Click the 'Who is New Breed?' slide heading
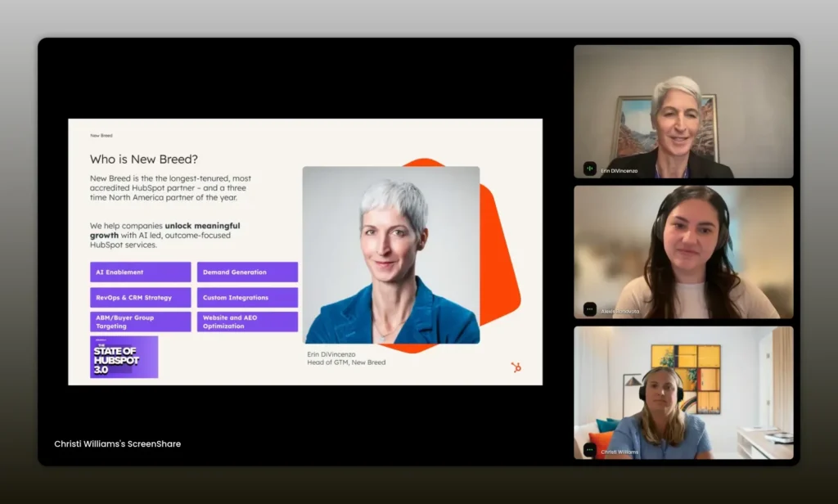This screenshot has width=838, height=504. 143,160
